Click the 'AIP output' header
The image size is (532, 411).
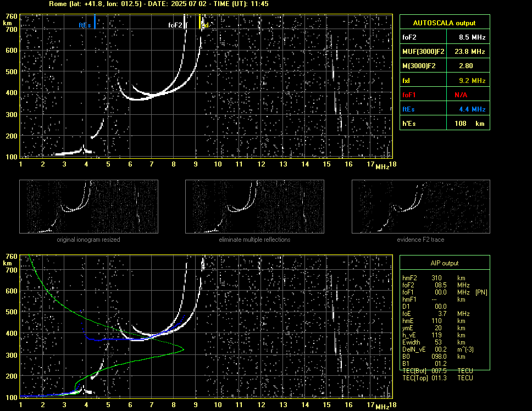(444, 263)
